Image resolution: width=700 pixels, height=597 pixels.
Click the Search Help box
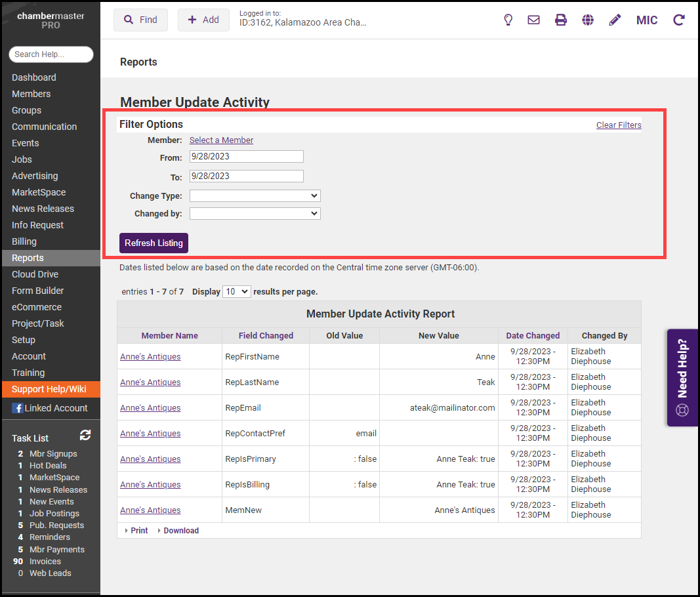pos(51,54)
